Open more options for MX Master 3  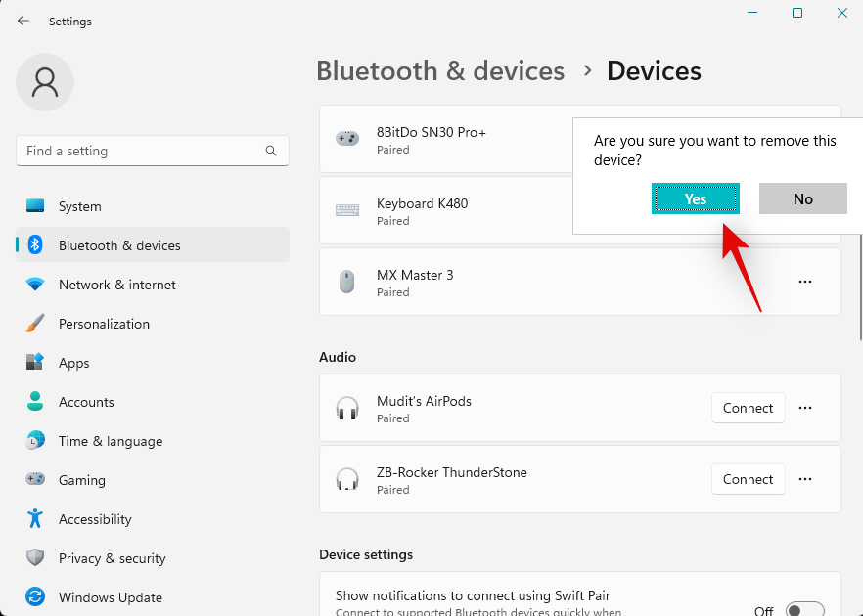tap(805, 282)
